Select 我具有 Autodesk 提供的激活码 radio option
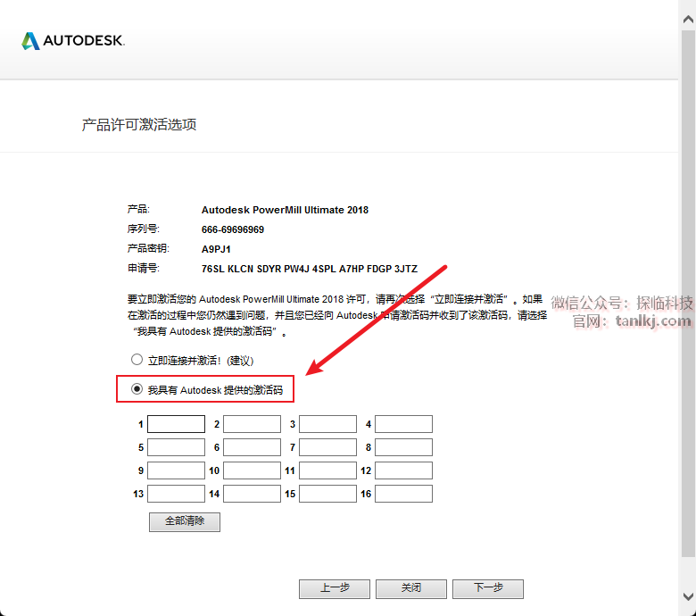Image resolution: width=696 pixels, height=616 pixels. 137,389
